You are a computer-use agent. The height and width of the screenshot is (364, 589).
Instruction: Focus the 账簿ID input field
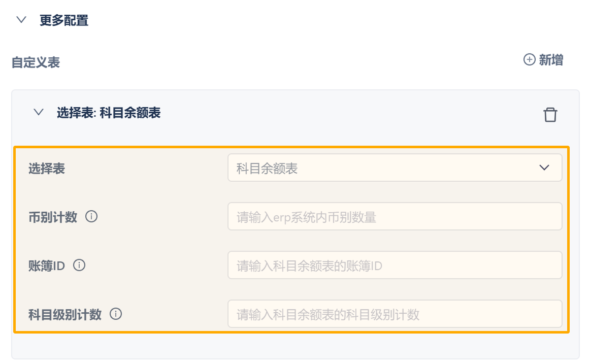[395, 265]
